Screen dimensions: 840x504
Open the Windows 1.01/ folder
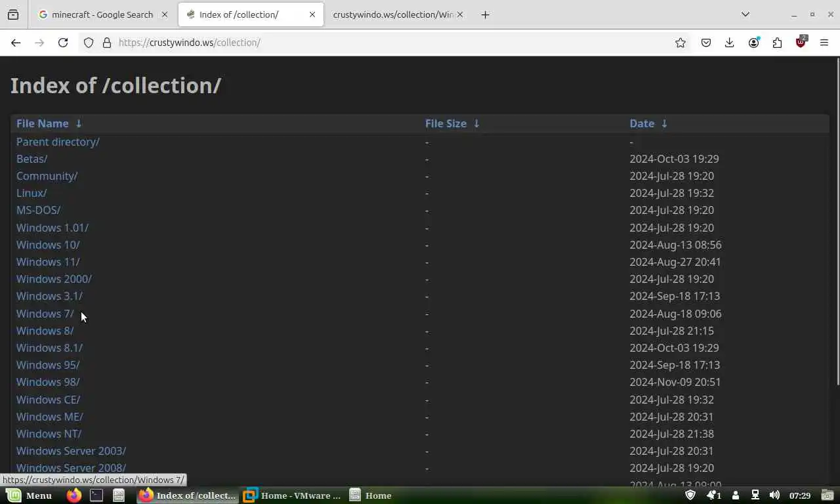(x=52, y=228)
